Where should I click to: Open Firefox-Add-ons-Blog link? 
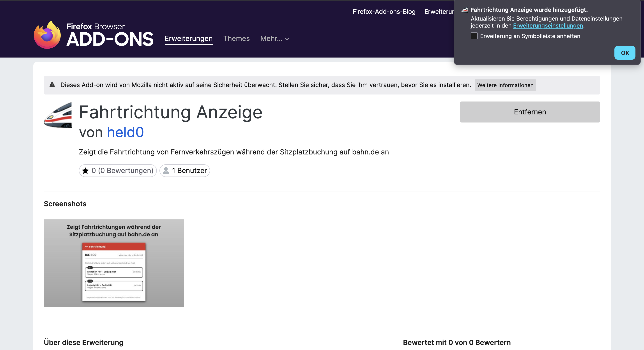point(384,11)
